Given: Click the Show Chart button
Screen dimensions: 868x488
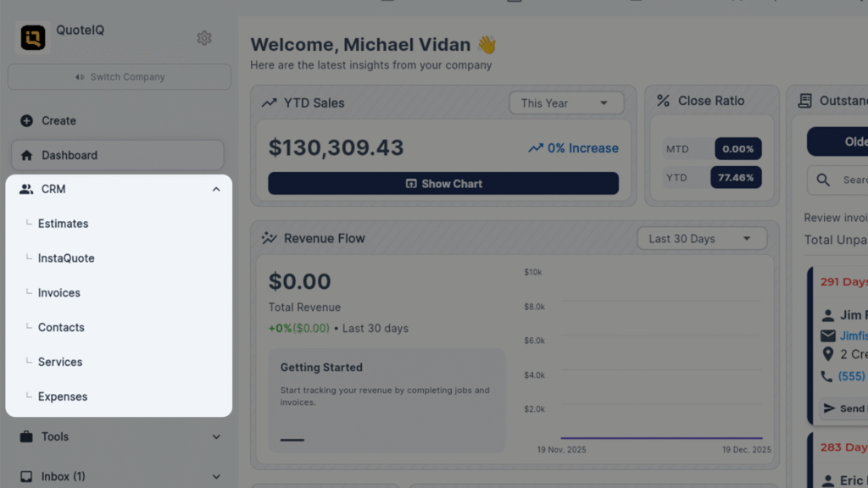Looking at the screenshot, I should [443, 183].
